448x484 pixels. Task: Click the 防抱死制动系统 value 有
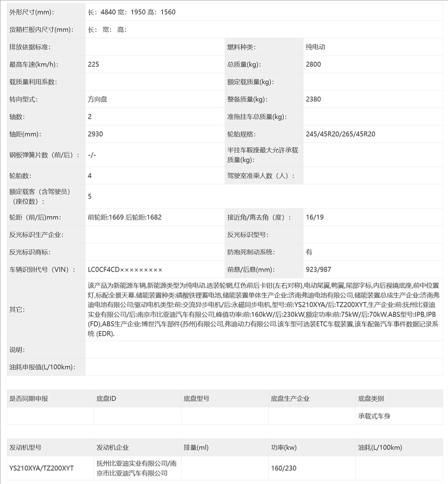(309, 252)
